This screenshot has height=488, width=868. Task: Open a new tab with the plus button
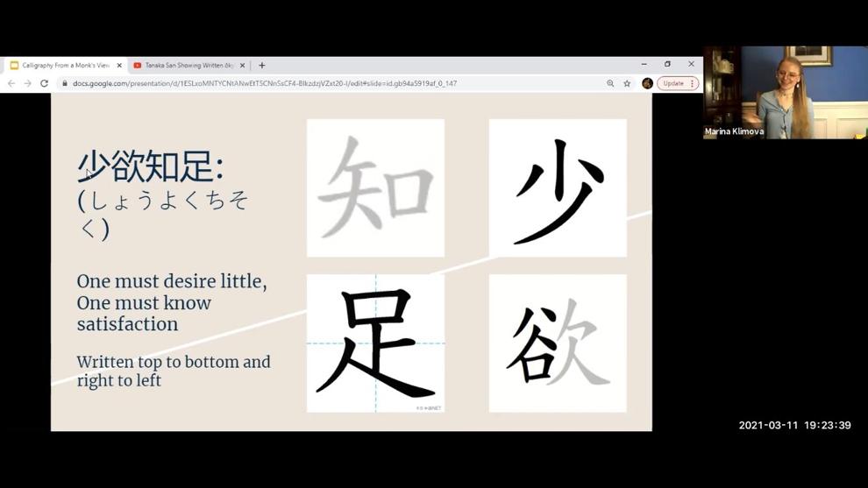coord(262,66)
